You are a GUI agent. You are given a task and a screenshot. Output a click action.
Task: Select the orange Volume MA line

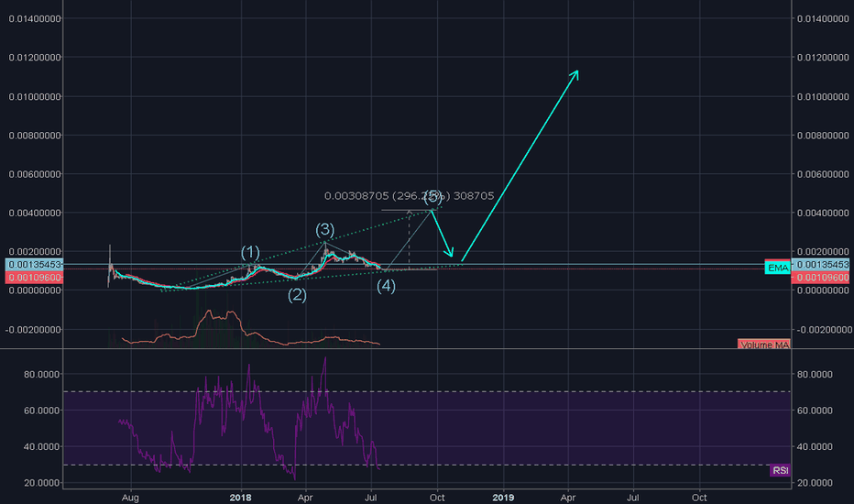pyautogui.click(x=250, y=329)
